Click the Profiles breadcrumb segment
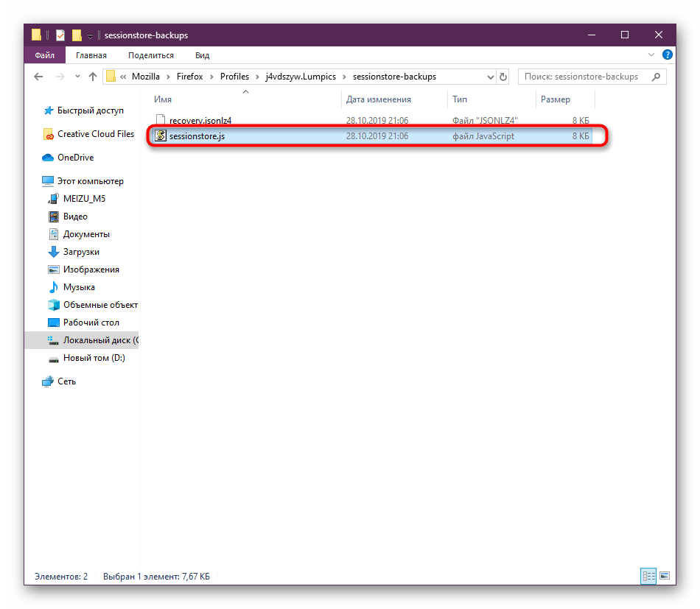This screenshot has height=609, width=700. pos(234,77)
